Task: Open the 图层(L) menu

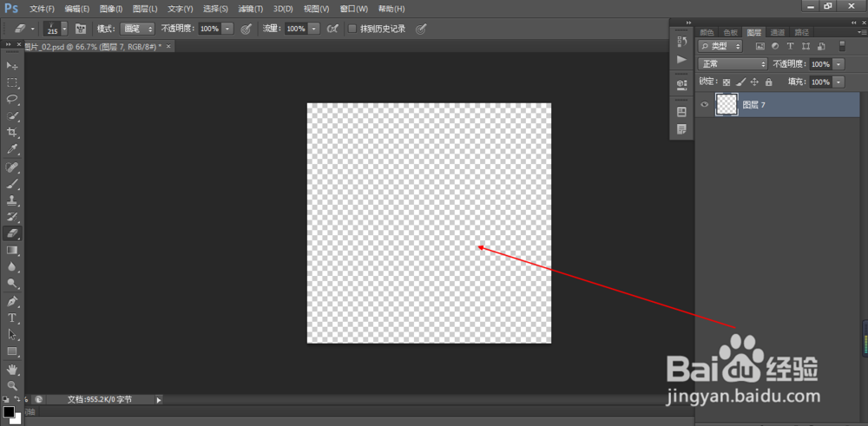Action: (145, 9)
